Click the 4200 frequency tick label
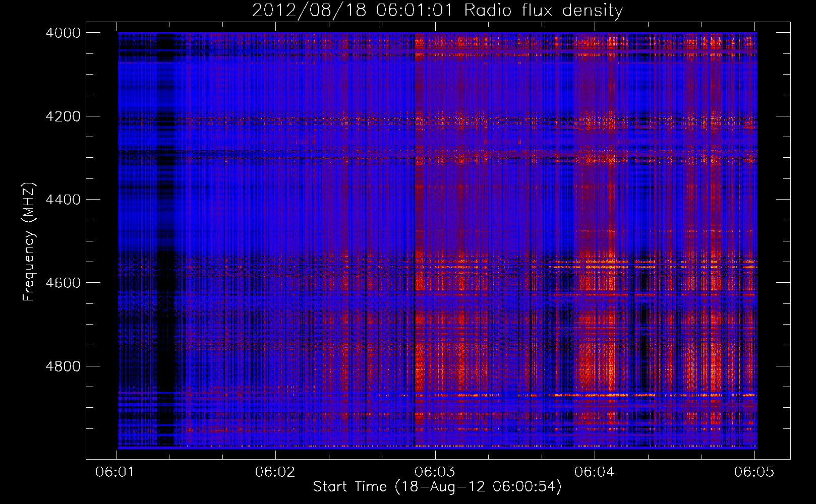Screen dimensions: 816x504 63,116
